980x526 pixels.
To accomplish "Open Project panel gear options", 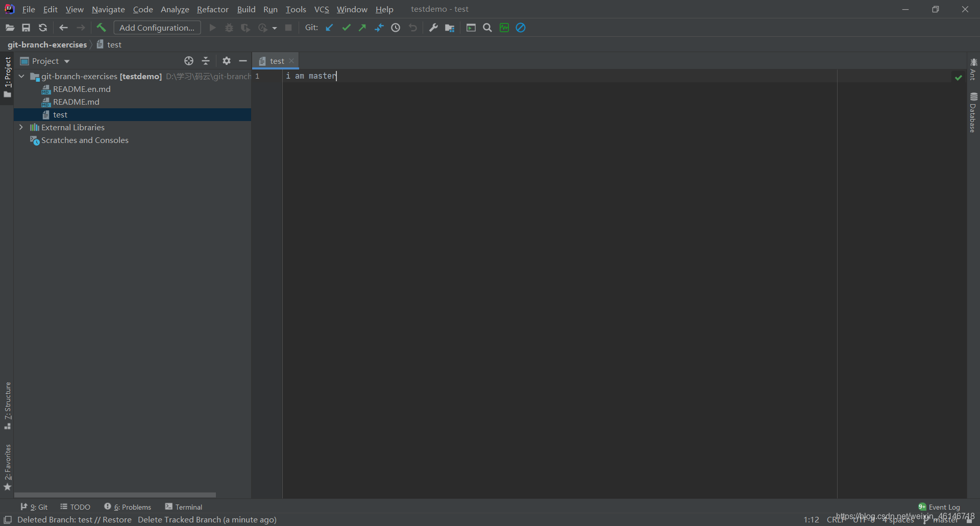I will pyautogui.click(x=227, y=61).
